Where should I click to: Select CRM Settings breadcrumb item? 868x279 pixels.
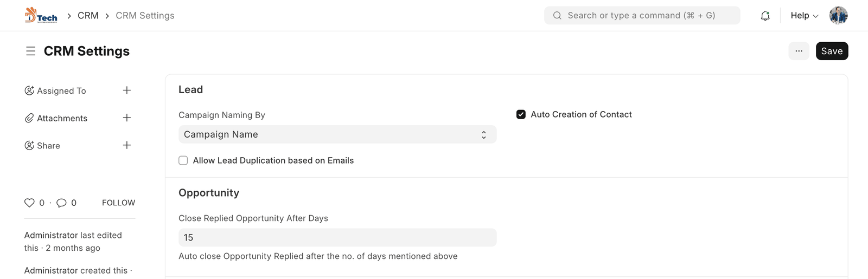(x=145, y=16)
